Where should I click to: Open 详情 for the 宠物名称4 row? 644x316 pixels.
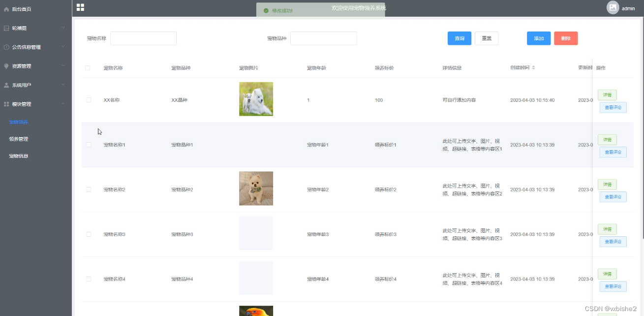click(607, 274)
